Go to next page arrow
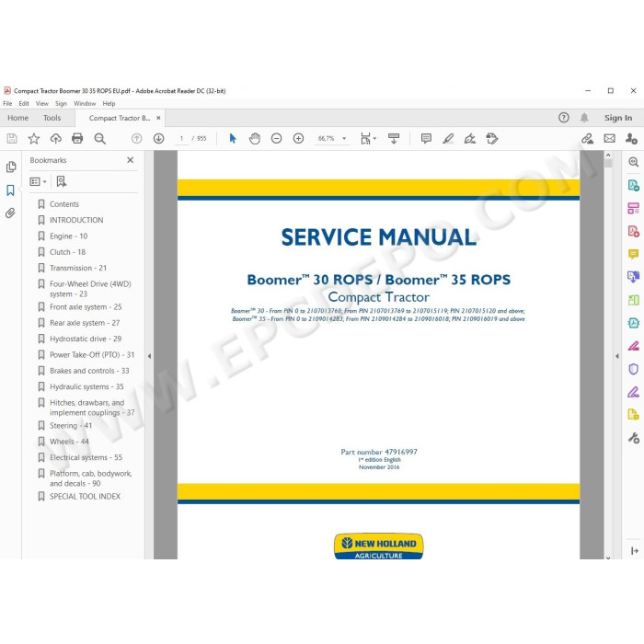 158,138
